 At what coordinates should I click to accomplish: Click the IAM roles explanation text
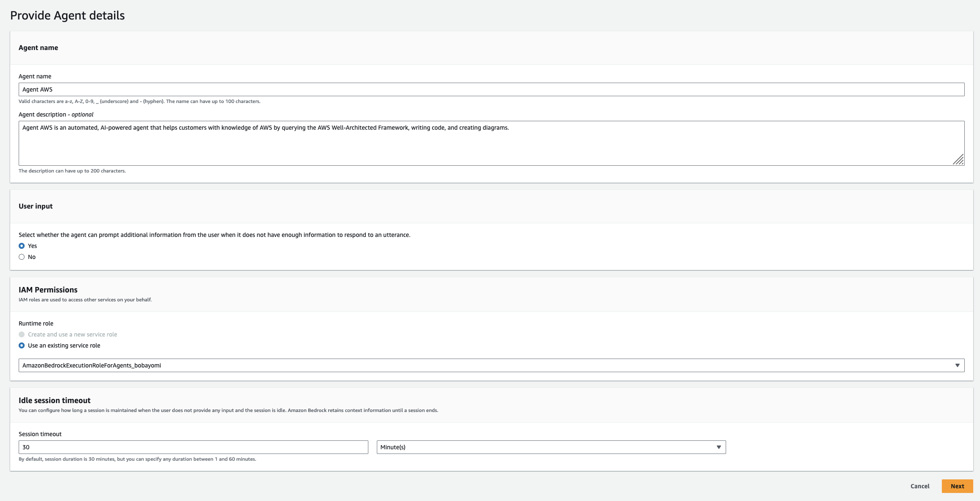click(x=85, y=300)
